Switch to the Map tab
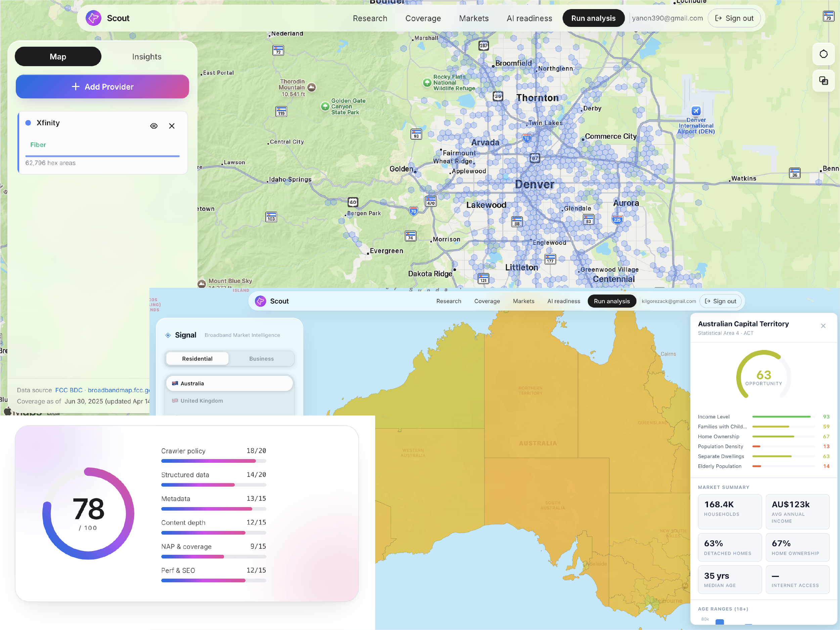 [58, 56]
